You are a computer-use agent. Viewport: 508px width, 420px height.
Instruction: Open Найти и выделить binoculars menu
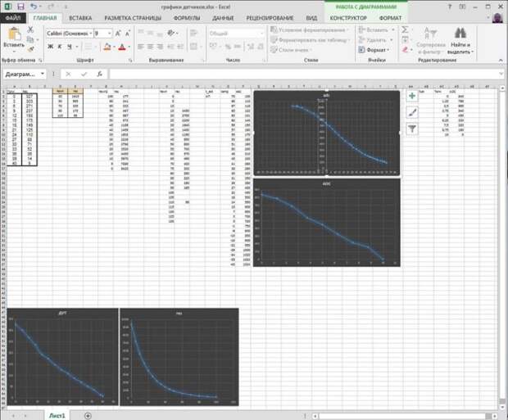point(460,41)
